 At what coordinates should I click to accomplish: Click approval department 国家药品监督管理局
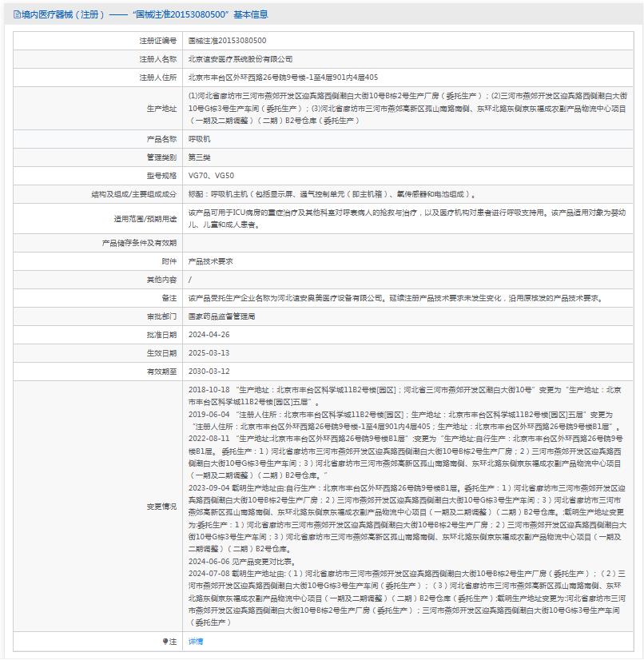[x=221, y=316]
